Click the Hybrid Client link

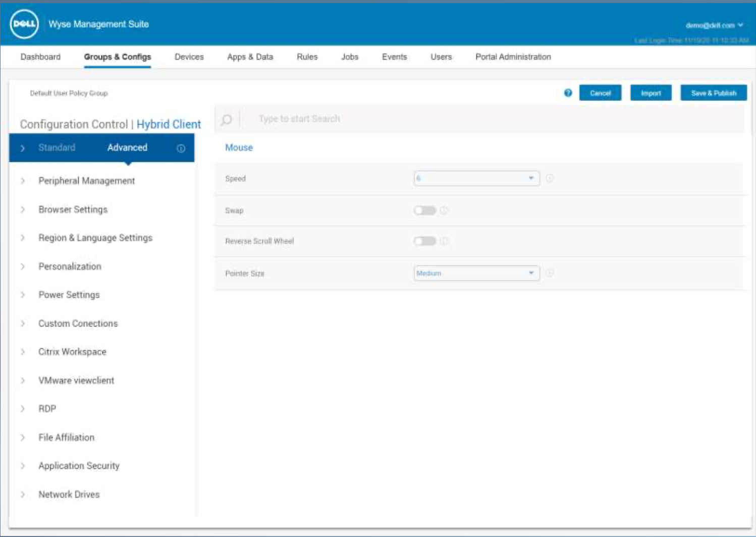(x=169, y=124)
